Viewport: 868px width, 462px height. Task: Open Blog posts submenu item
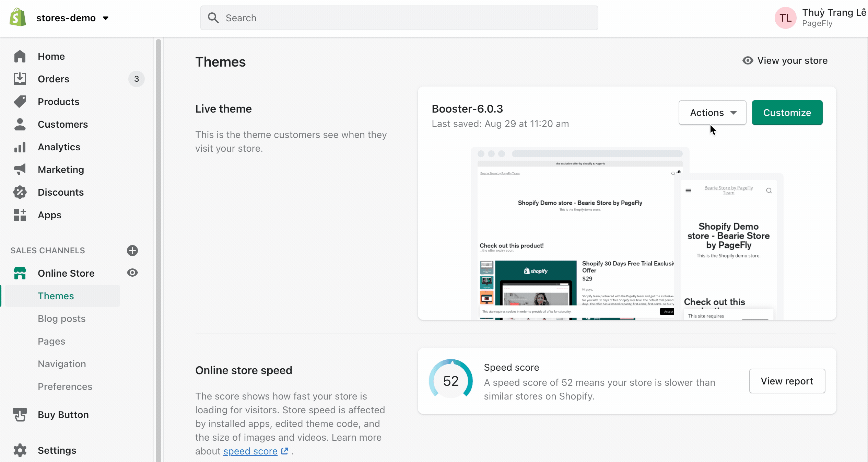[62, 319]
